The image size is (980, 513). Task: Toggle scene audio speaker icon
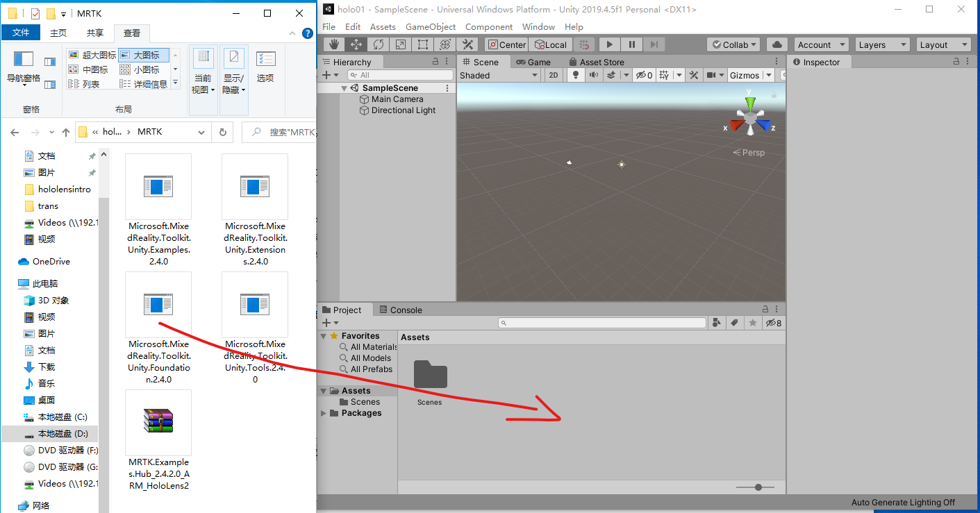click(x=593, y=75)
